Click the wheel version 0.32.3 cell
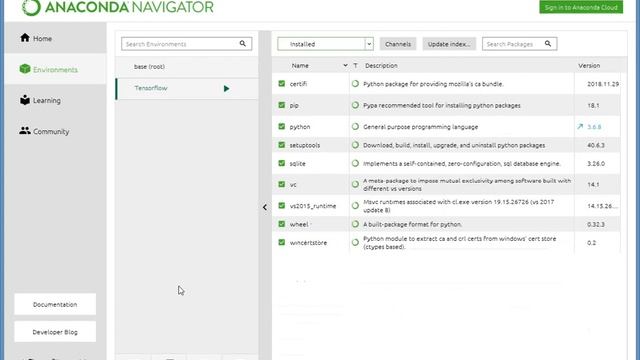Screen dimensions: 640x360 coord(596,224)
